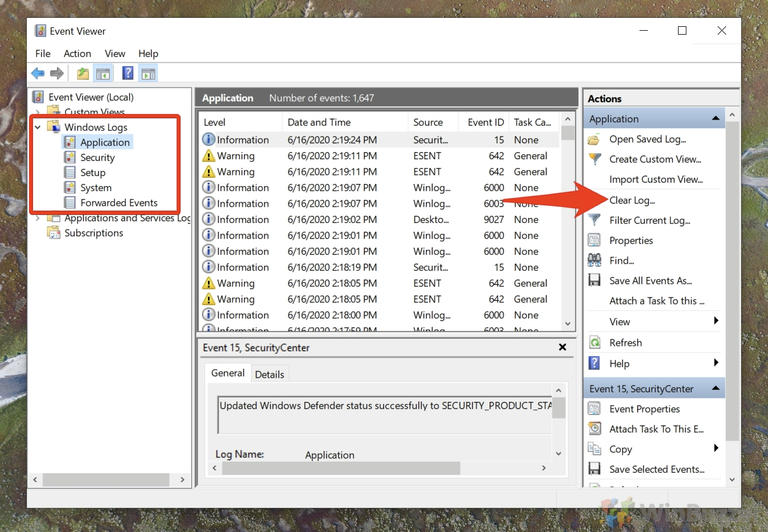Switch to the General tab
Screen dimensions: 768x532
pyautogui.click(x=228, y=373)
